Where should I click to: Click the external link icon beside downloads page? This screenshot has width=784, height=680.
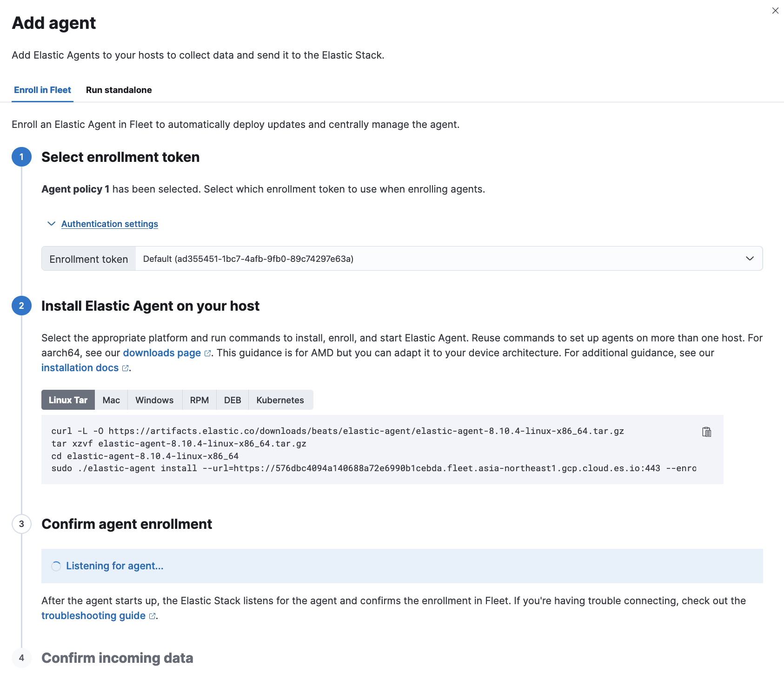[207, 353]
